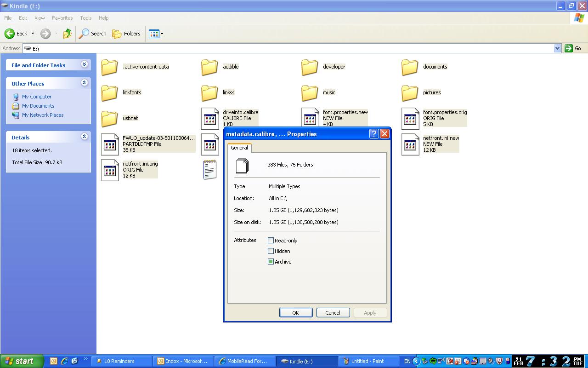Click the Start button

click(x=22, y=361)
